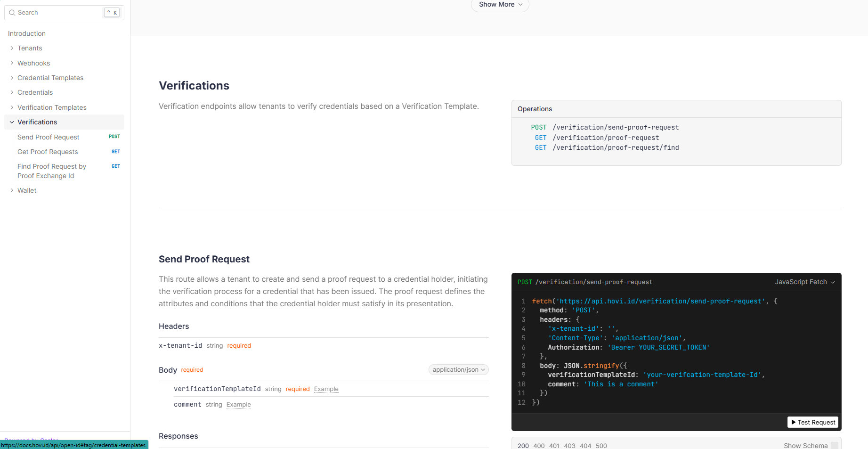Viewport: 868px width, 449px height.
Task: Open the verificationTemplateId Example link
Action: pos(326,389)
